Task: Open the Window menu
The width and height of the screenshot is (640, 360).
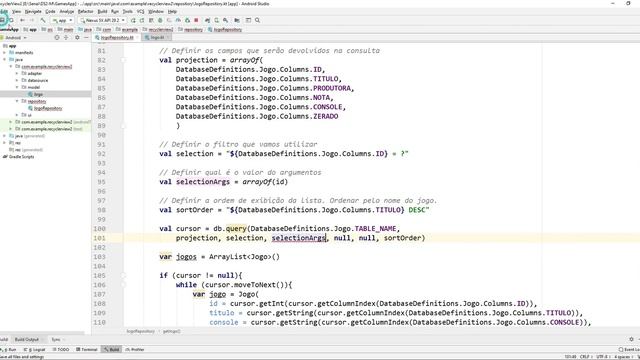Action: click(x=156, y=11)
